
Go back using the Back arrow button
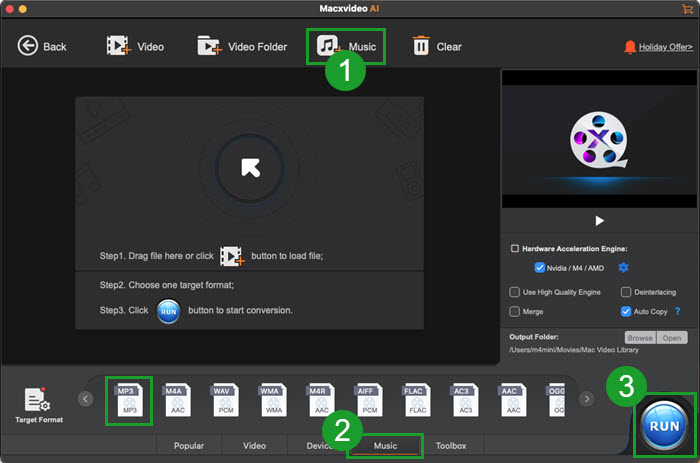(x=42, y=46)
